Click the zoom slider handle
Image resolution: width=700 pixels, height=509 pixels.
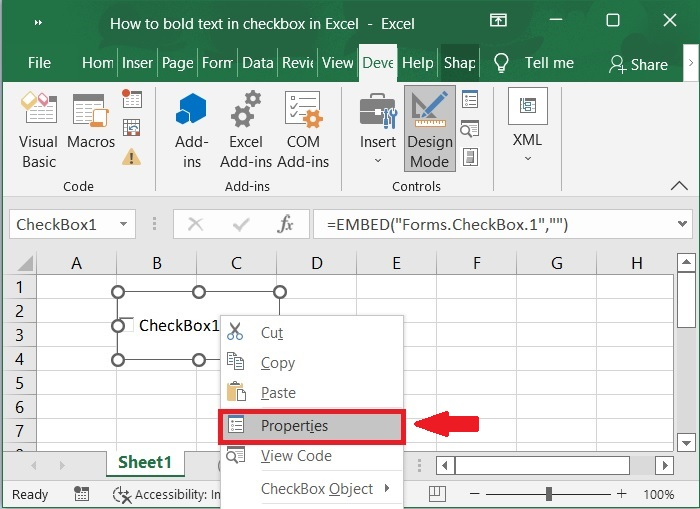coord(549,494)
